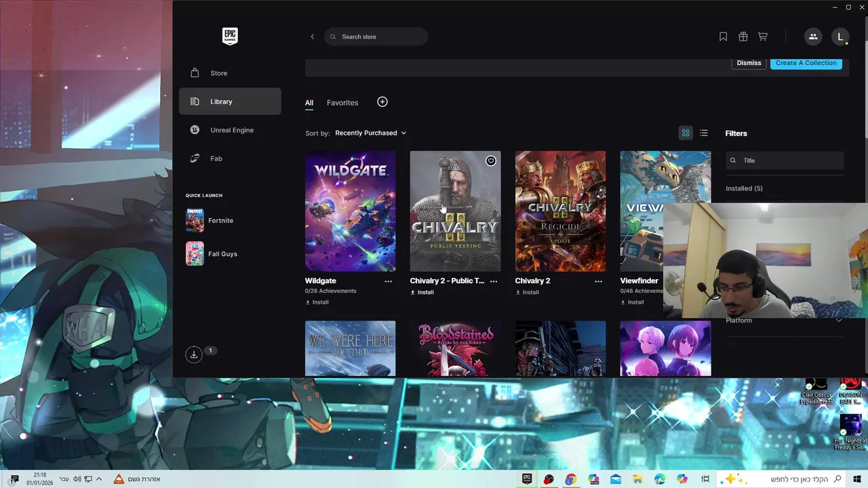Image resolution: width=868 pixels, height=488 pixels.
Task: Open Chivalry 2 Public Testing cover
Action: (x=455, y=211)
